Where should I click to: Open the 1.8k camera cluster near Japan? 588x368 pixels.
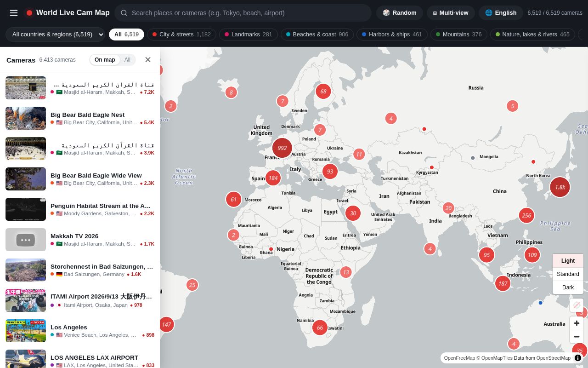tap(560, 187)
